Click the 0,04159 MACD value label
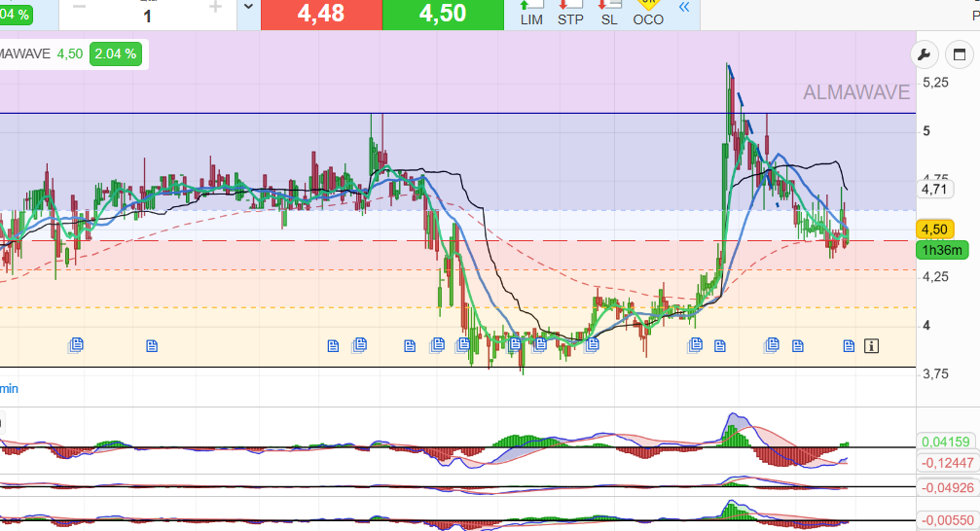Viewport: 980px width, 531px height. [946, 442]
